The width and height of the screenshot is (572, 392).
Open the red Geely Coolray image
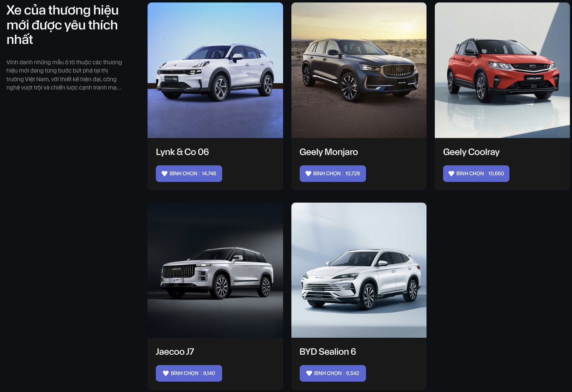coord(502,70)
